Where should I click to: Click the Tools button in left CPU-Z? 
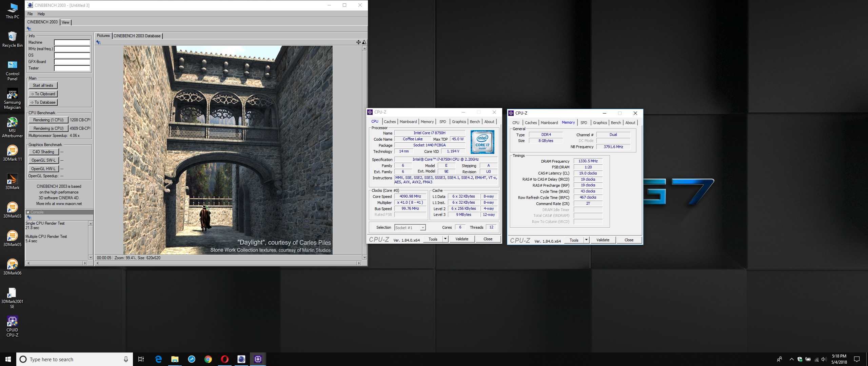click(x=433, y=239)
